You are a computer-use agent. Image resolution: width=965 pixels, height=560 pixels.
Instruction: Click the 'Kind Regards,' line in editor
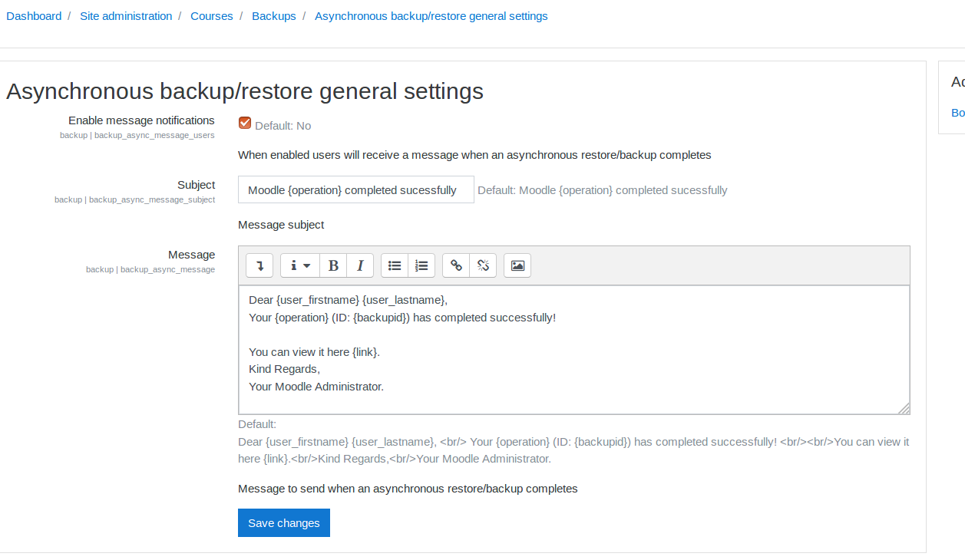tap(284, 369)
